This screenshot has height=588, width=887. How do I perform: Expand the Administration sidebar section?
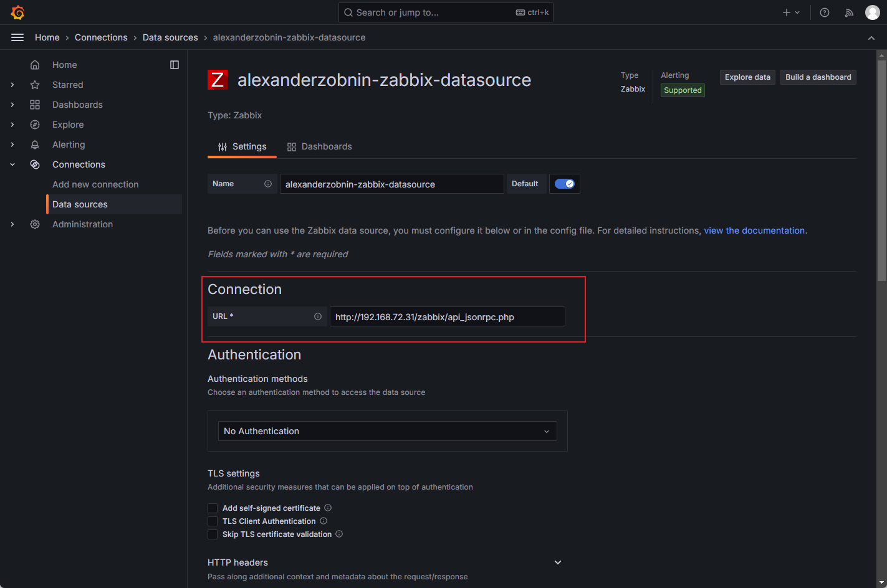coord(12,224)
